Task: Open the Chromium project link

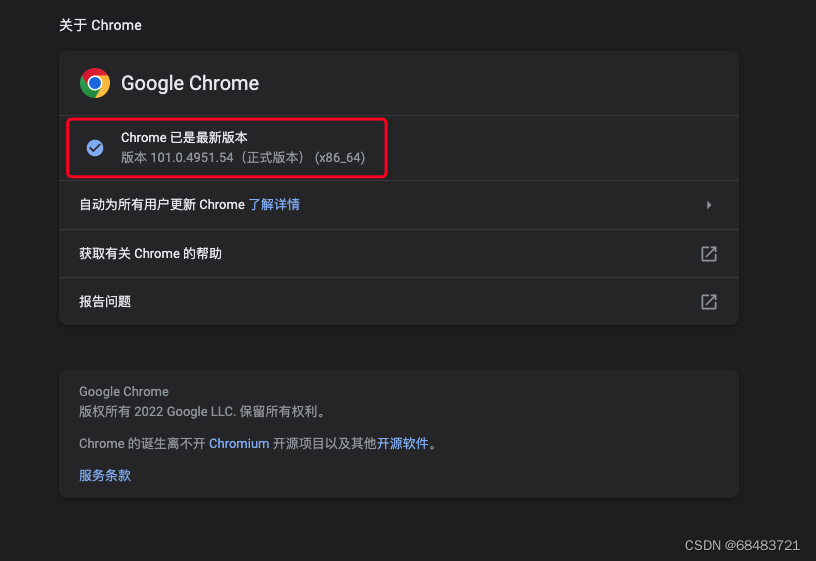Action: pyautogui.click(x=239, y=443)
